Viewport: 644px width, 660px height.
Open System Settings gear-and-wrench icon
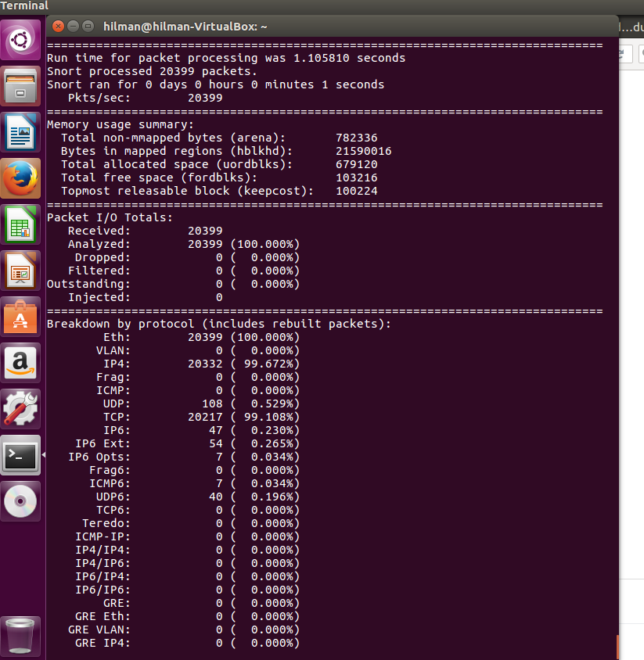coord(20,408)
